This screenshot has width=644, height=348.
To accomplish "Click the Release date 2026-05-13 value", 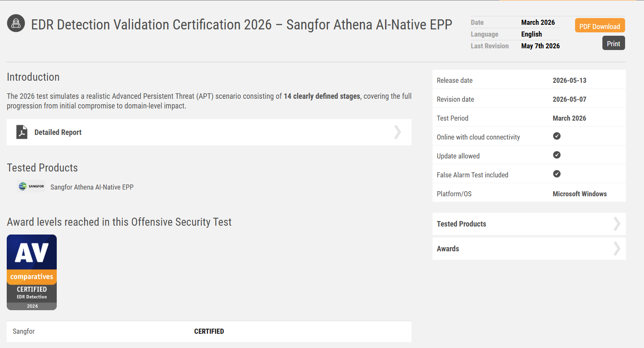I will point(570,80).
